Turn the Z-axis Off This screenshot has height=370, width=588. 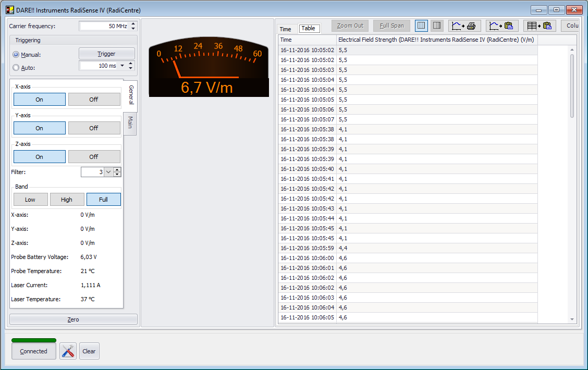[x=94, y=157]
